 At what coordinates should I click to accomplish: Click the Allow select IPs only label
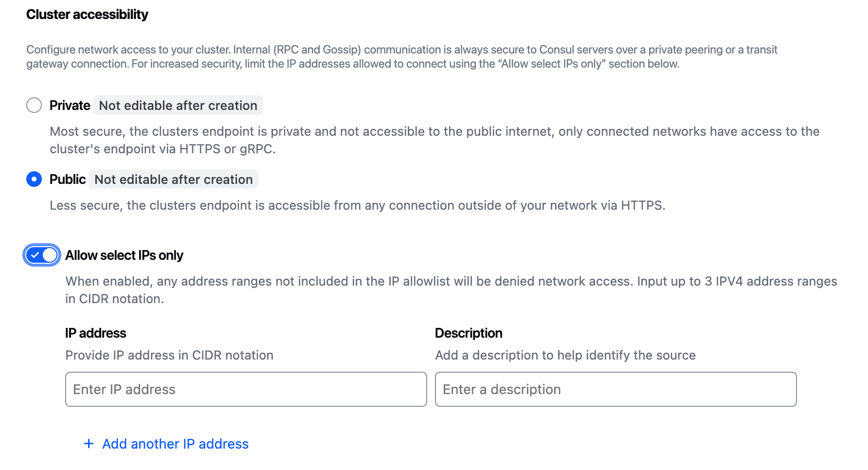click(124, 255)
